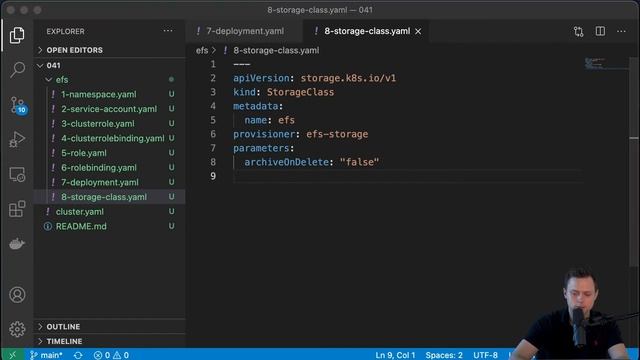Open the changes compare icon in editor toolbar
The width and height of the screenshot is (640, 360).
[x=578, y=31]
